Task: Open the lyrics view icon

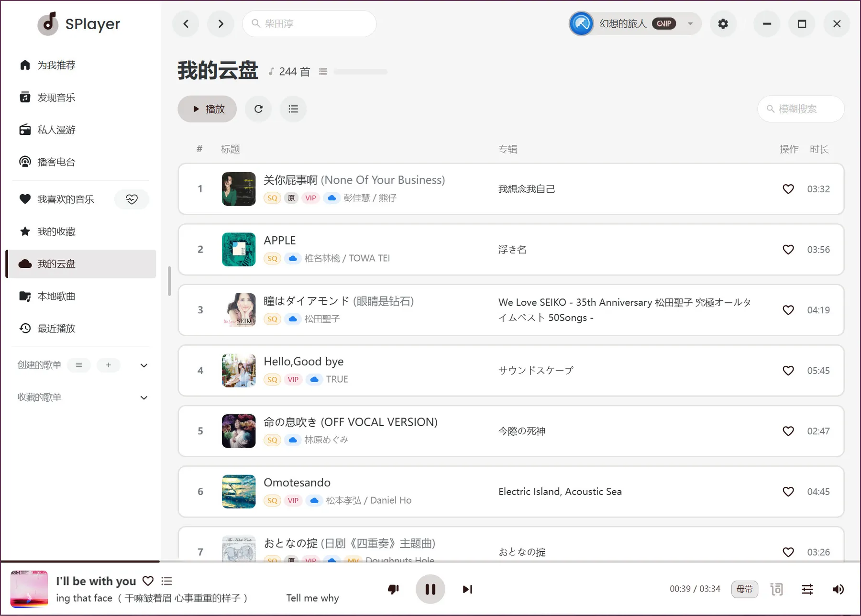Action: pos(776,589)
